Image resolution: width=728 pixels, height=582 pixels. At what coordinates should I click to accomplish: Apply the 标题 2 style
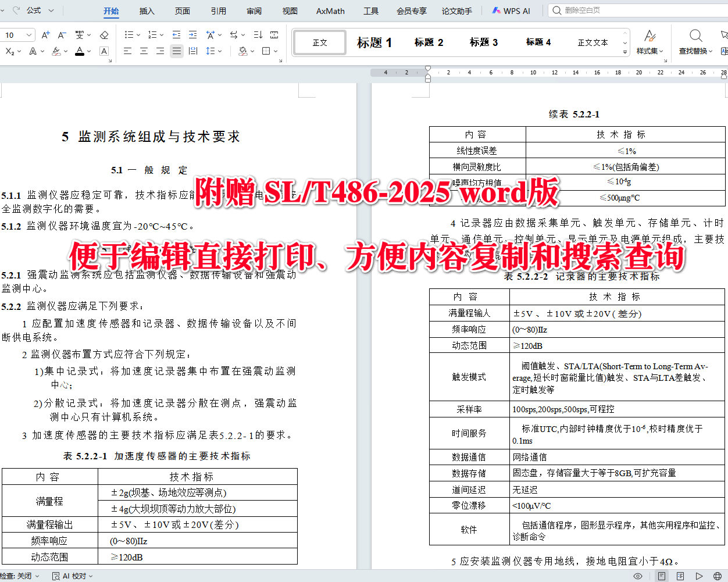coord(429,42)
